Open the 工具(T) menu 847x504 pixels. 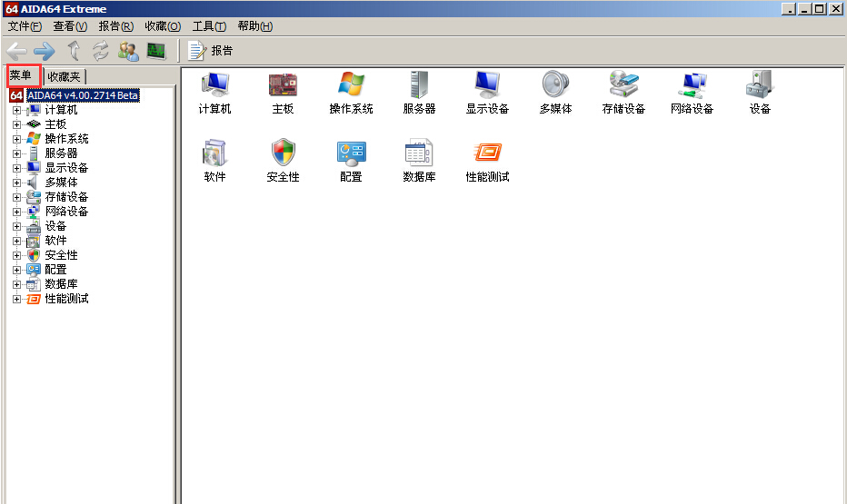coord(209,26)
